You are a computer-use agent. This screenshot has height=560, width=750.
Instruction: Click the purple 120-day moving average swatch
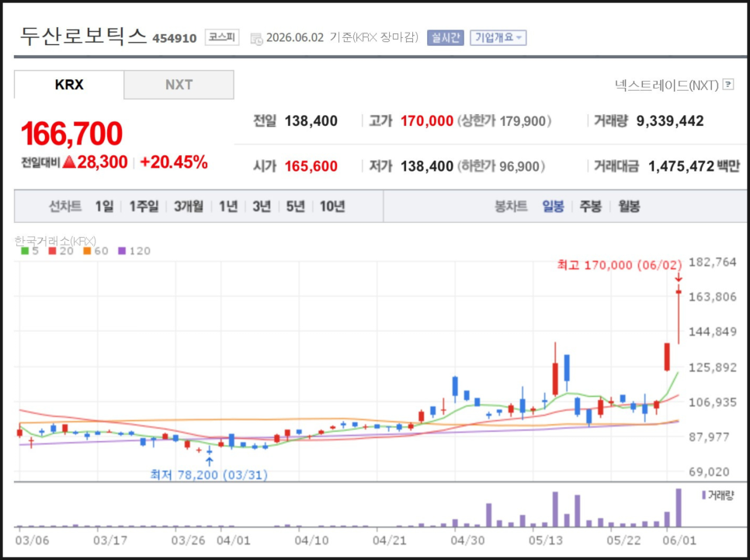[122, 251]
